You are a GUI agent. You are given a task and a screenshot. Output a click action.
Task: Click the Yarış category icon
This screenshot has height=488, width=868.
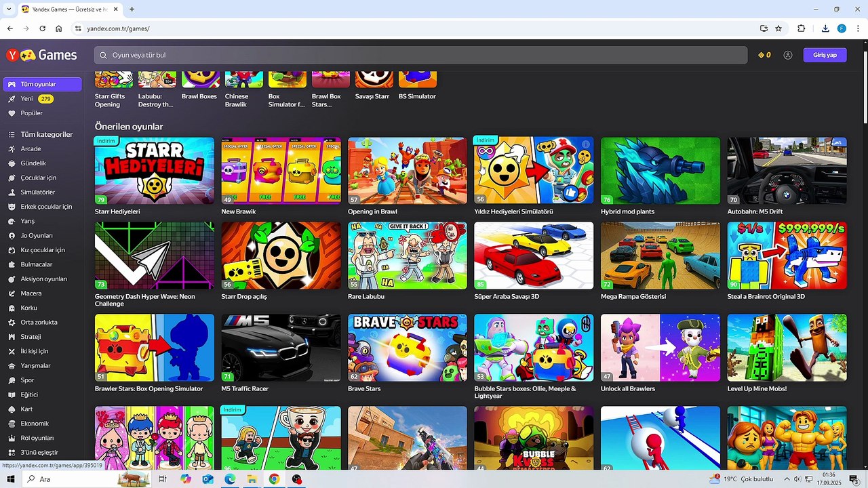pyautogui.click(x=12, y=221)
